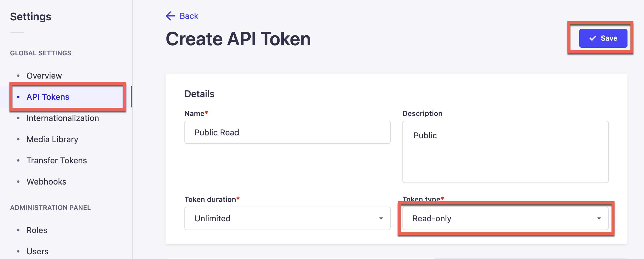Select API Tokens in the sidebar
This screenshot has width=644, height=259.
48,97
